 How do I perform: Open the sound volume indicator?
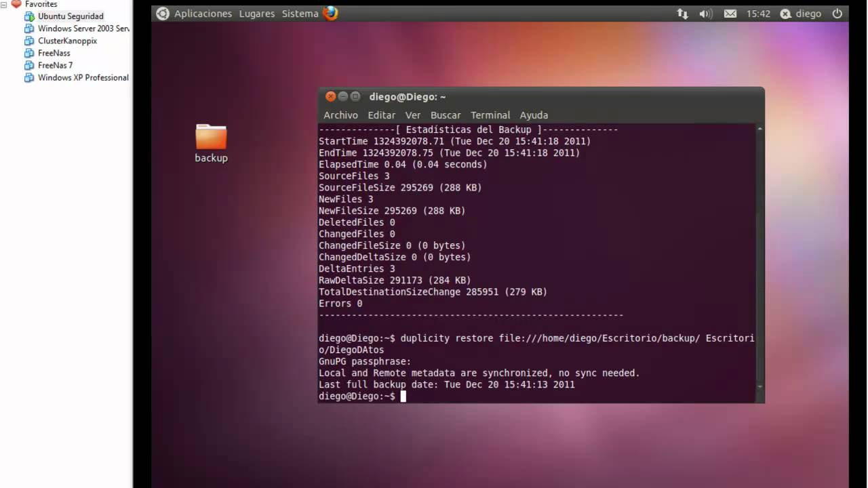tap(706, 14)
